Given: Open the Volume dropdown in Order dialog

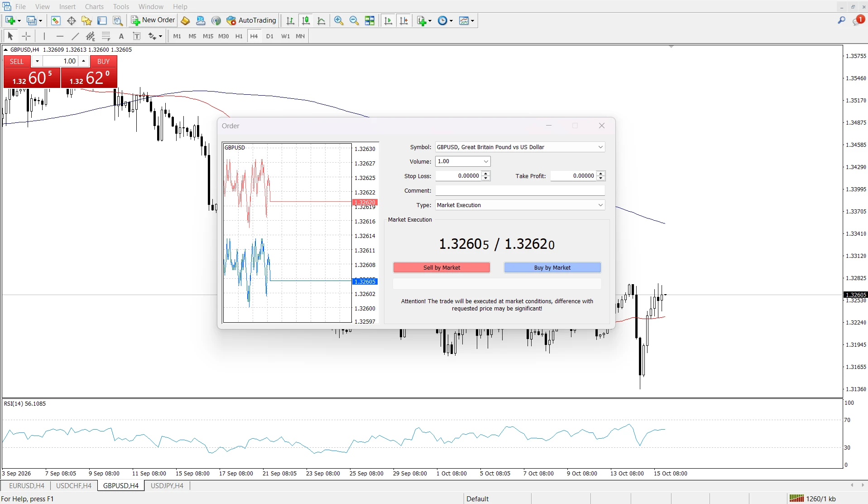Looking at the screenshot, I should tap(486, 161).
